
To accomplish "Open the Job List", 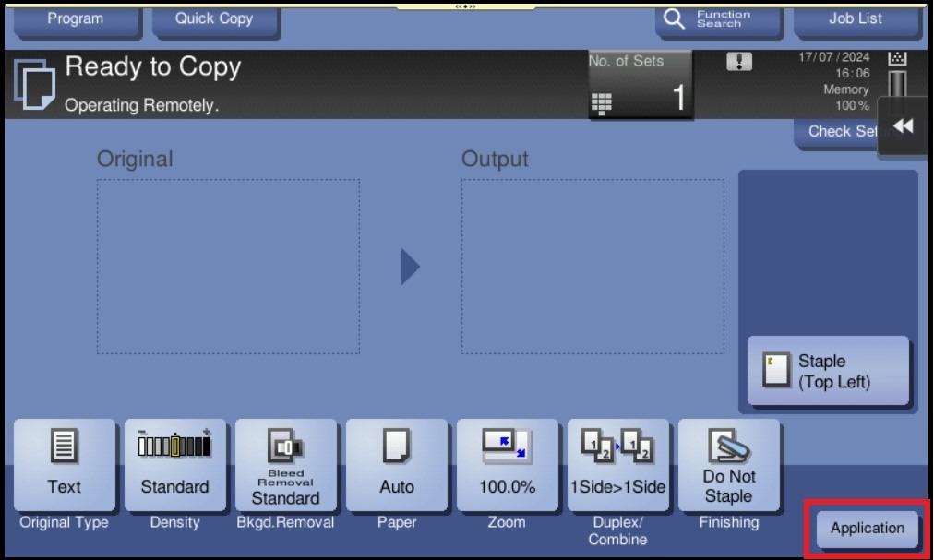I will (855, 19).
